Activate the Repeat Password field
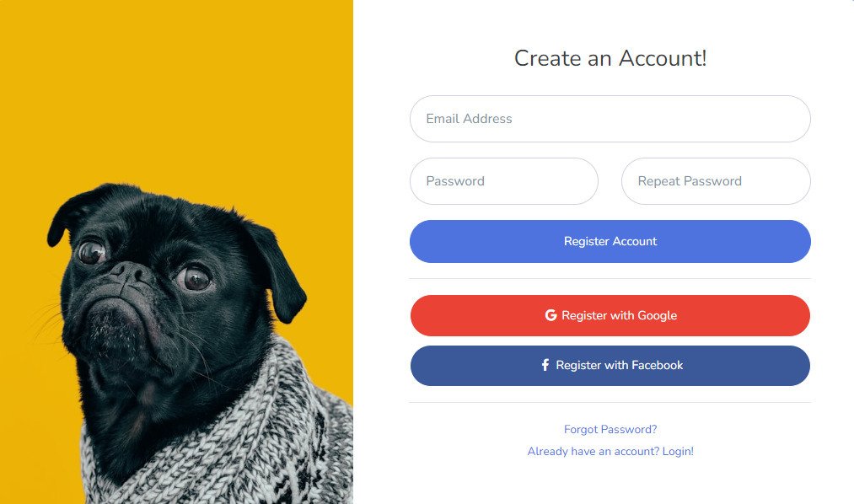This screenshot has height=504, width=854. [716, 181]
